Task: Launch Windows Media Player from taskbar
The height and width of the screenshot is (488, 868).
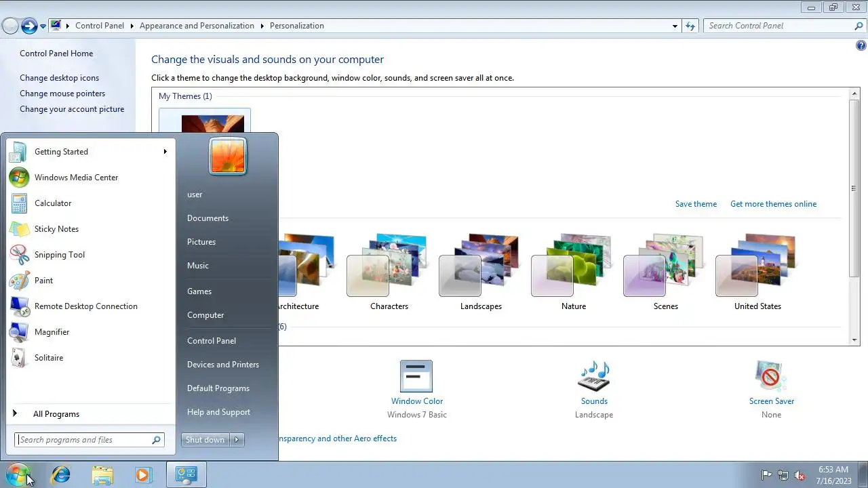Action: click(143, 474)
